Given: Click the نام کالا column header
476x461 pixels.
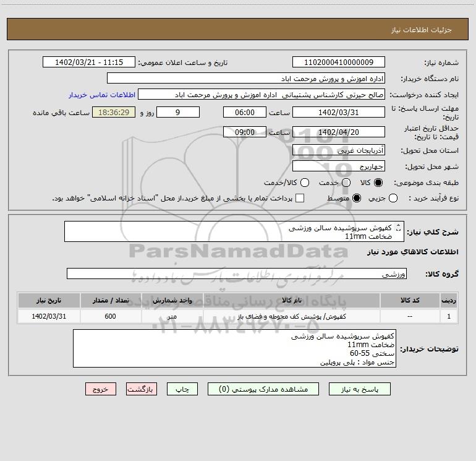Looking at the screenshot, I should (291, 300).
